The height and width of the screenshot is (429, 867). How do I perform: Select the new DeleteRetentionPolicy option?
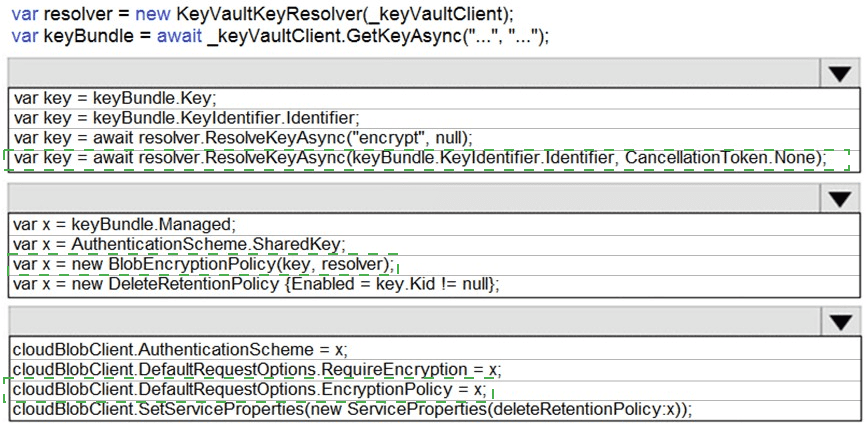[x=255, y=284]
